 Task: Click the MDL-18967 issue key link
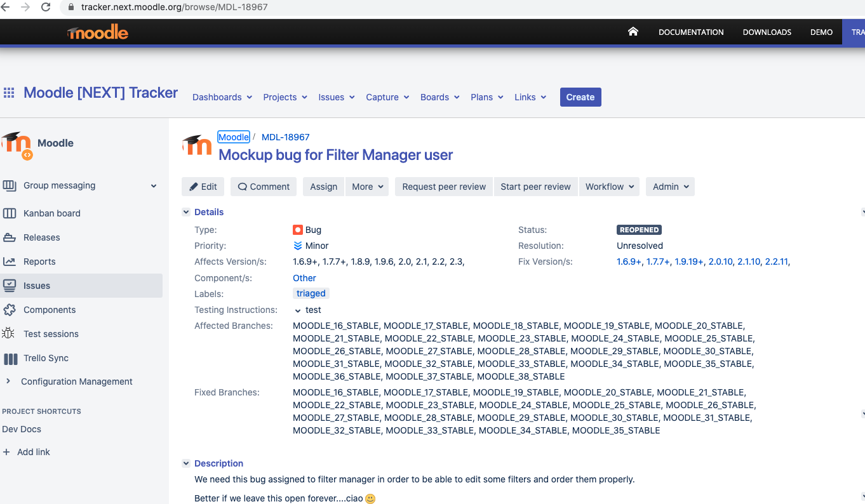pyautogui.click(x=286, y=137)
